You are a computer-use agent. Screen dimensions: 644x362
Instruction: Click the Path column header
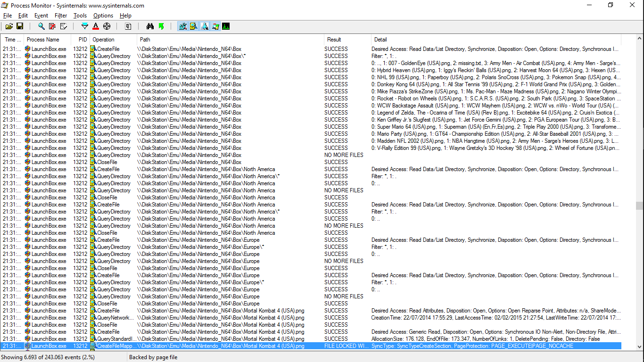click(231, 40)
